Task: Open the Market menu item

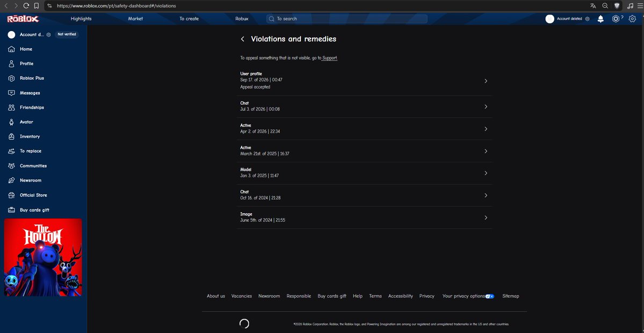Action: tap(135, 19)
